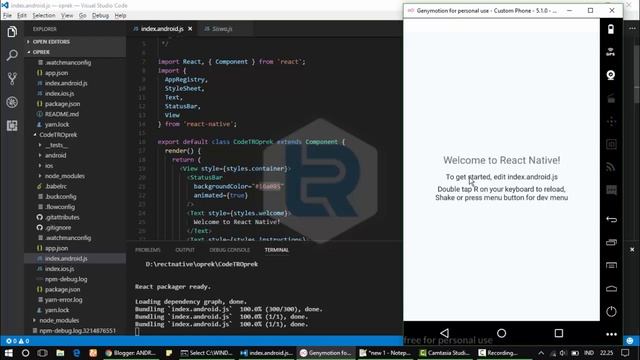Open the Debug view in activity bar
Screen dimensions: 640x360
(12, 102)
